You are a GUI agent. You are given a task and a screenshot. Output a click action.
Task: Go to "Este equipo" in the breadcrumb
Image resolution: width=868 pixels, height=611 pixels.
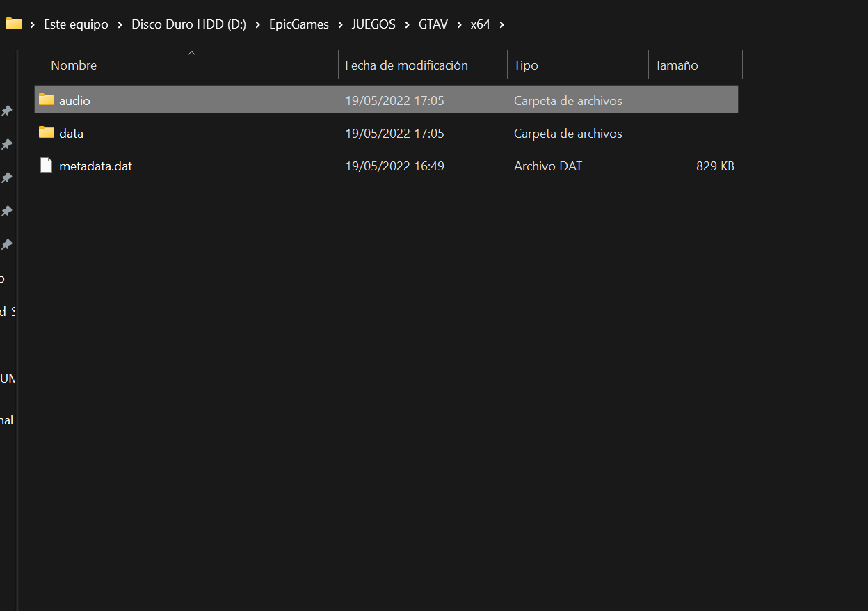(76, 24)
